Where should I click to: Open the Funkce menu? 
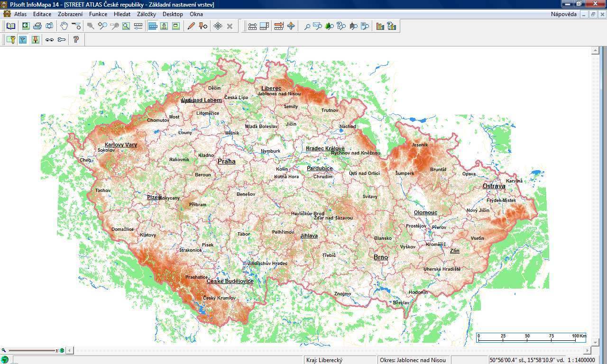click(x=98, y=14)
